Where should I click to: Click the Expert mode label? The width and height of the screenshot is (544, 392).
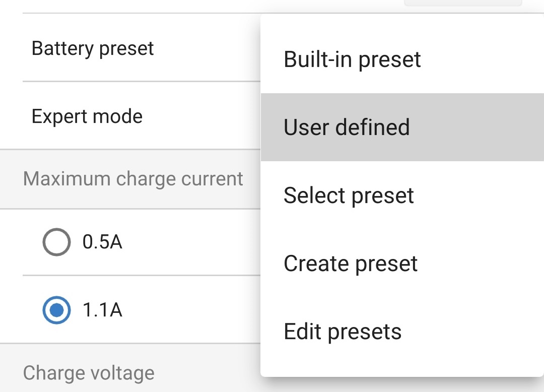(x=87, y=116)
